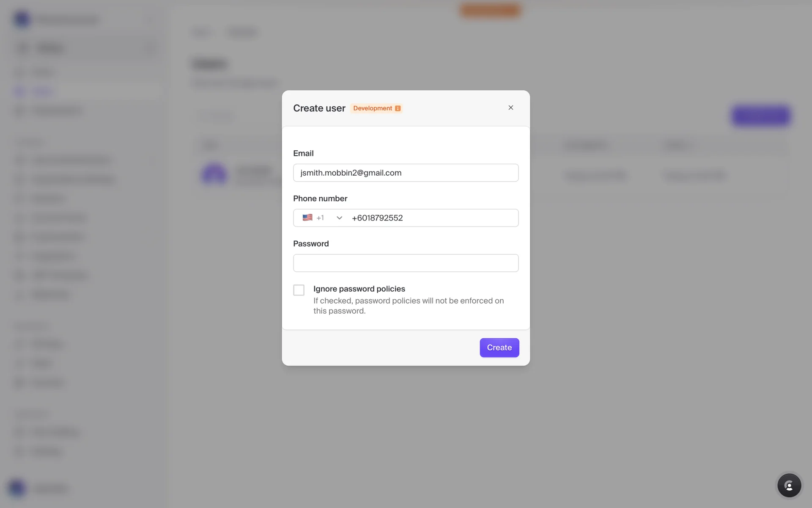Click into the empty Password field
Image resolution: width=812 pixels, height=508 pixels.
(x=405, y=263)
